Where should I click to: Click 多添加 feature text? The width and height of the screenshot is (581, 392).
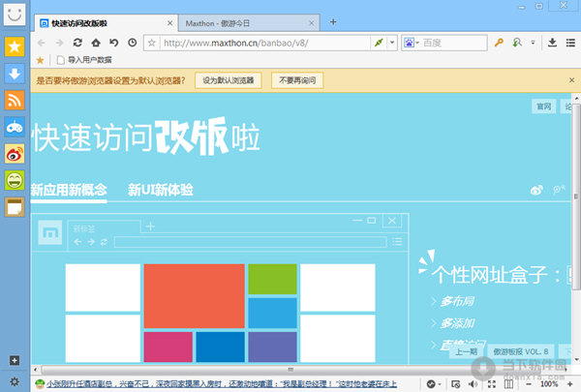pos(457,323)
